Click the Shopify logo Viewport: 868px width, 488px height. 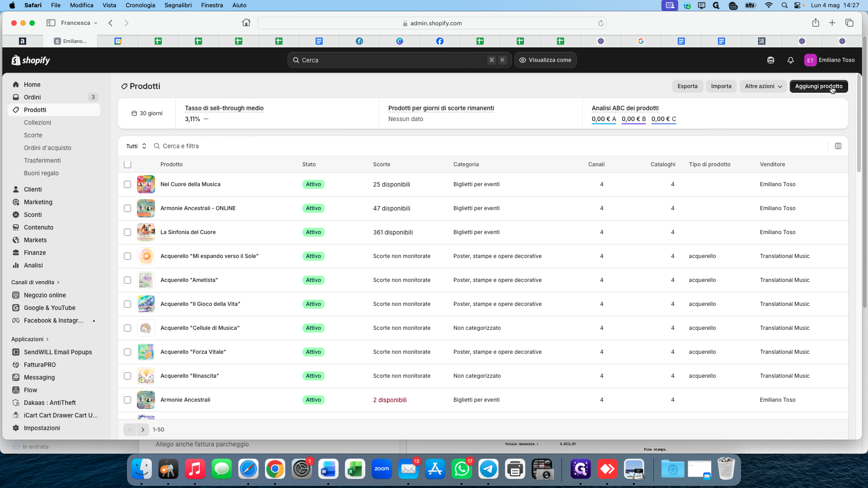coord(31,60)
